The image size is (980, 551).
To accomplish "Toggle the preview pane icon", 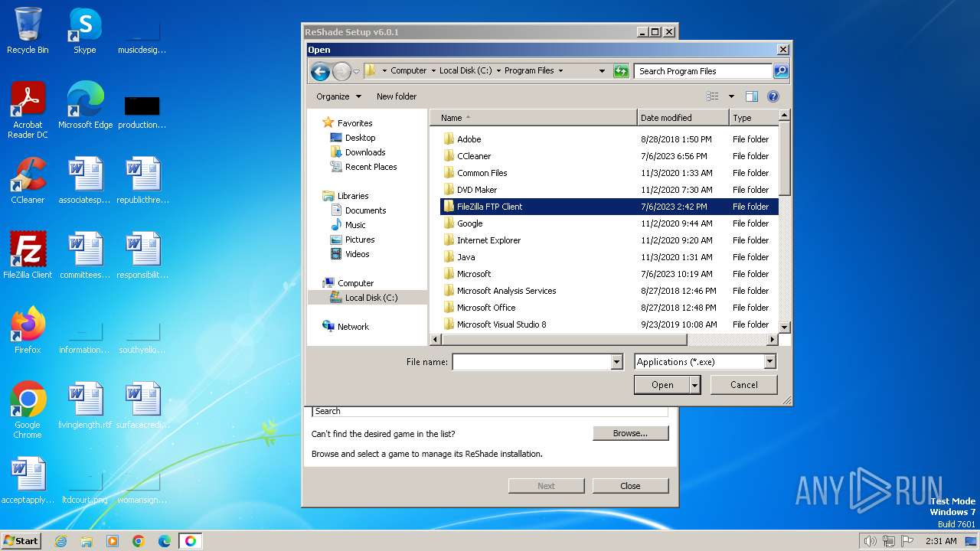I will tap(752, 96).
